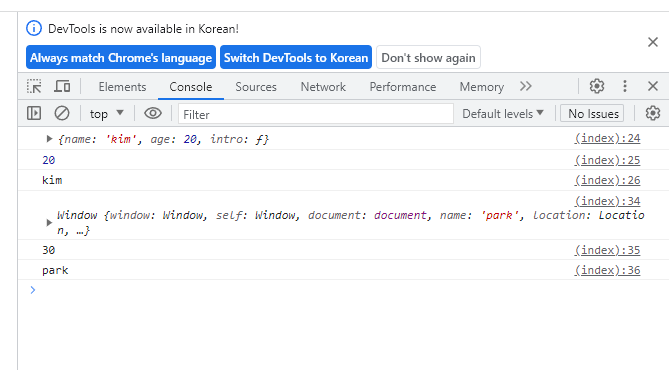This screenshot has width=669, height=370.
Task: Switch to the Performance tab
Action: pyautogui.click(x=403, y=87)
